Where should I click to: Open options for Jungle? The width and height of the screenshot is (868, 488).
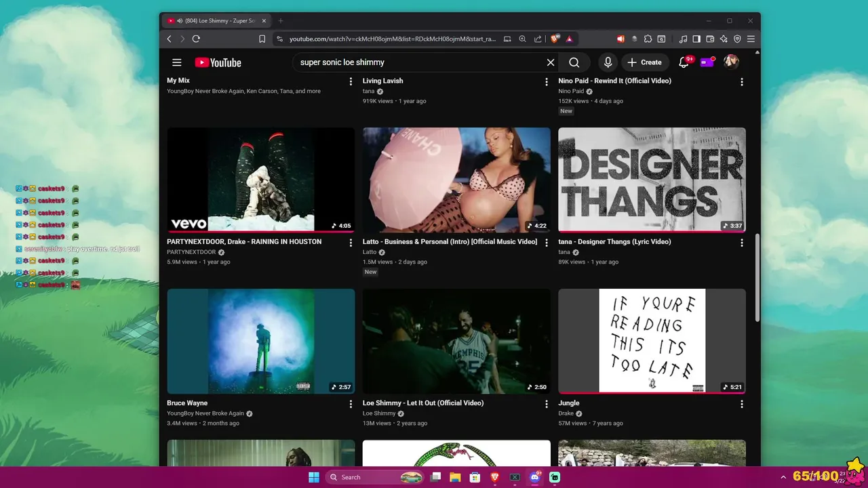click(x=742, y=404)
